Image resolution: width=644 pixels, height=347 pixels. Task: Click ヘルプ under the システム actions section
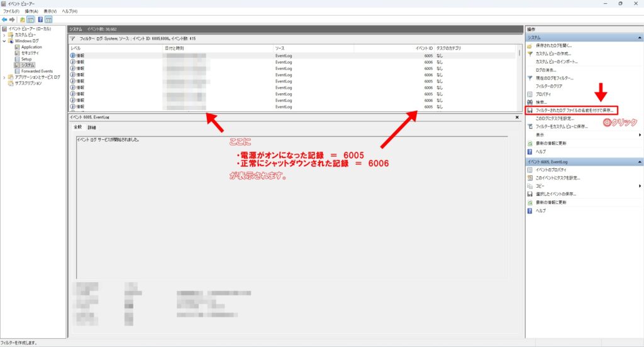(540, 151)
